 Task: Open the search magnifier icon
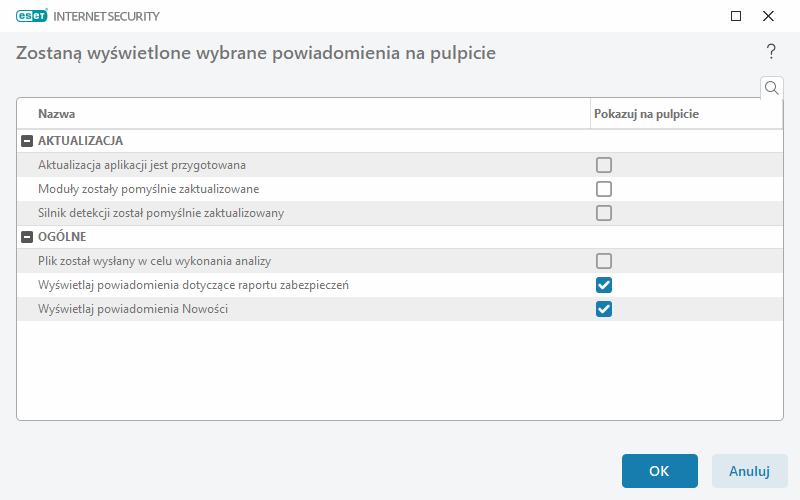click(771, 88)
